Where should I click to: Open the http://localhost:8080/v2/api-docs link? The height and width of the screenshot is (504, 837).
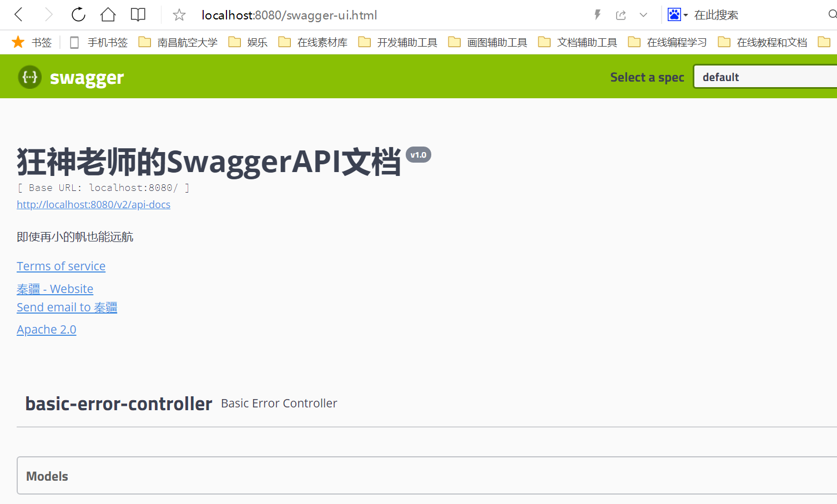[x=93, y=204]
